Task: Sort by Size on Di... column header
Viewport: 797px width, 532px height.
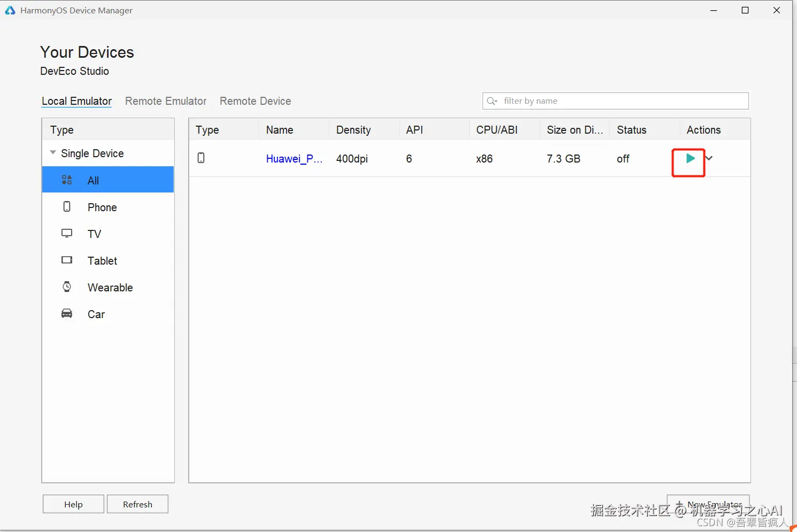Action: click(575, 130)
